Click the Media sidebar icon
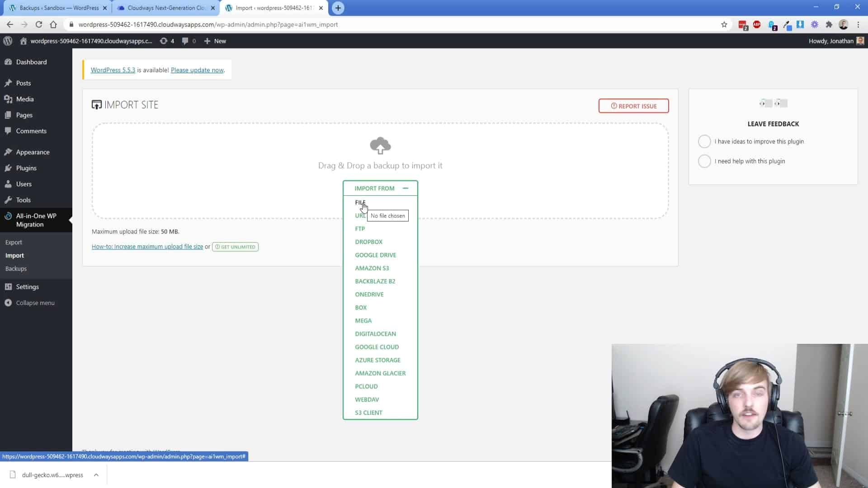868x488 pixels. click(x=8, y=99)
